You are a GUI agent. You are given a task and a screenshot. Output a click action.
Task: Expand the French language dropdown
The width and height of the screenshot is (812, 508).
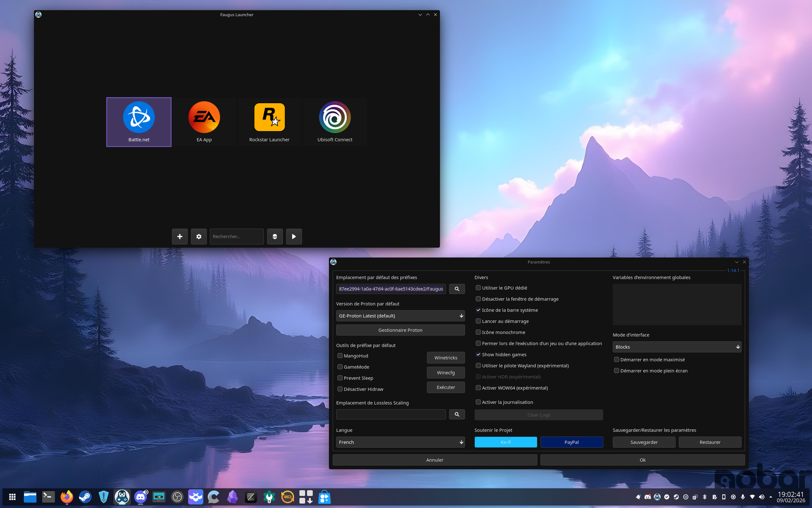[x=400, y=442]
